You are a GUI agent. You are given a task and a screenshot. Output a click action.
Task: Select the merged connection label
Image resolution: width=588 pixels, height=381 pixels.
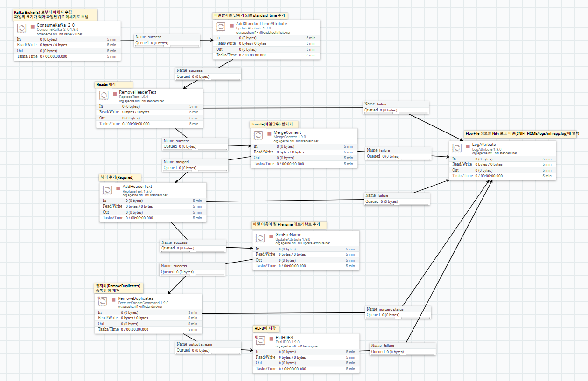click(194, 165)
